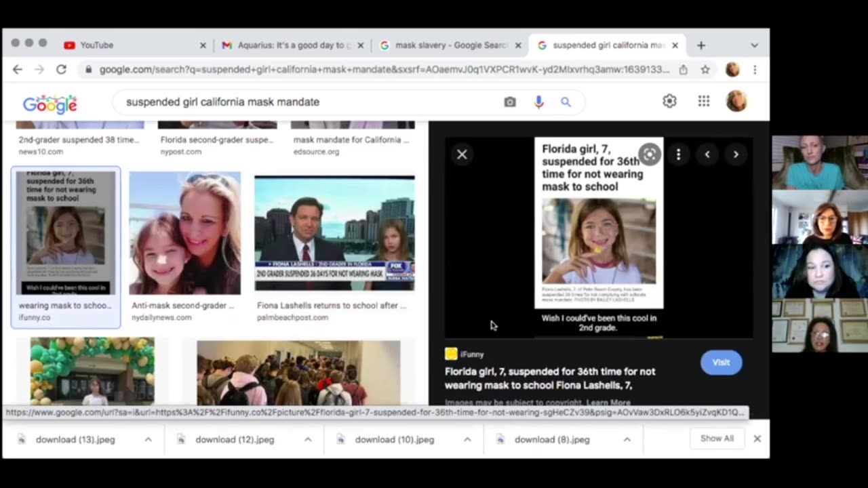Open Fiona Lashells palmbeachpost image result

[x=334, y=233]
